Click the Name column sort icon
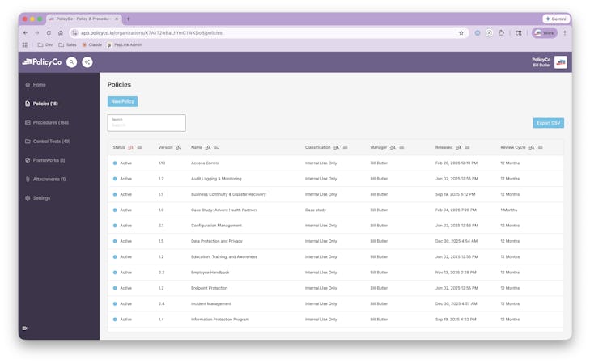The width and height of the screenshot is (590, 364). pyautogui.click(x=216, y=147)
